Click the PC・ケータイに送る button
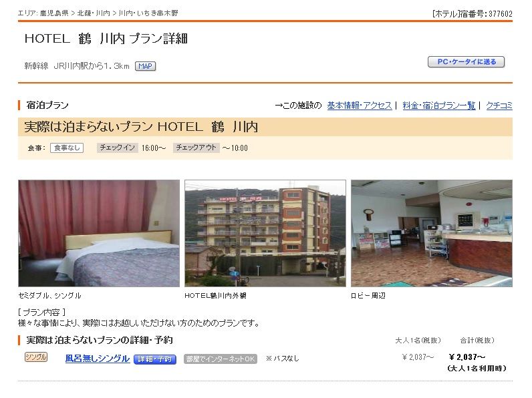This screenshot has height=398, width=532. 467,62
